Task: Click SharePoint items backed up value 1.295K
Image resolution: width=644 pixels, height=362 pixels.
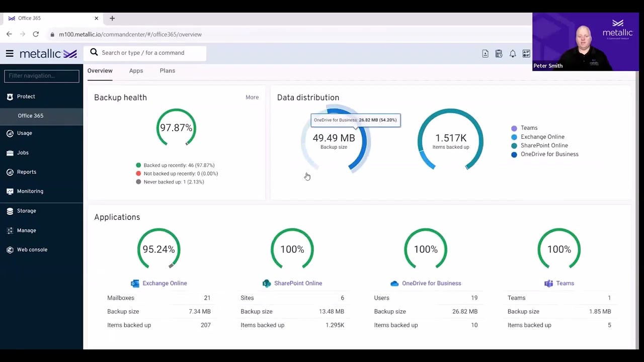Action: [x=334, y=325]
